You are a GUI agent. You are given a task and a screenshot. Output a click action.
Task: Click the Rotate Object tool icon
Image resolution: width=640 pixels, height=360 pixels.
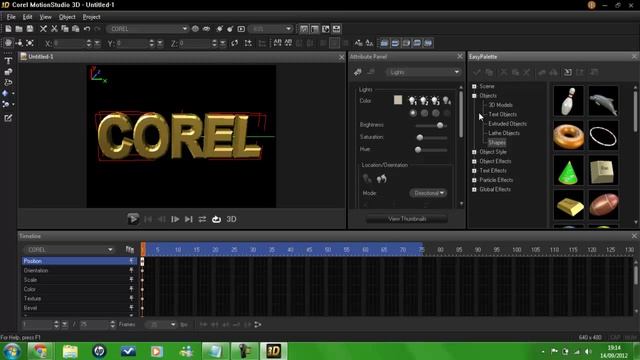pos(19,43)
